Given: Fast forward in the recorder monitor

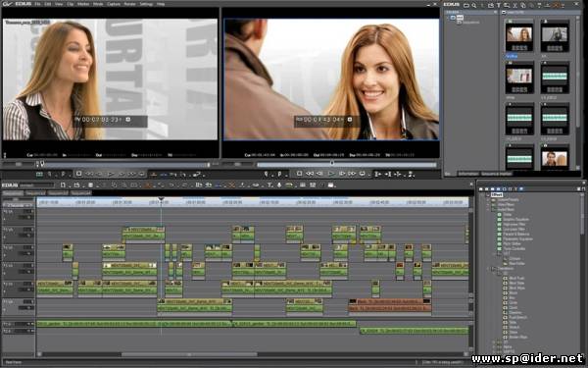Looking at the screenshot, I should coord(352,174).
